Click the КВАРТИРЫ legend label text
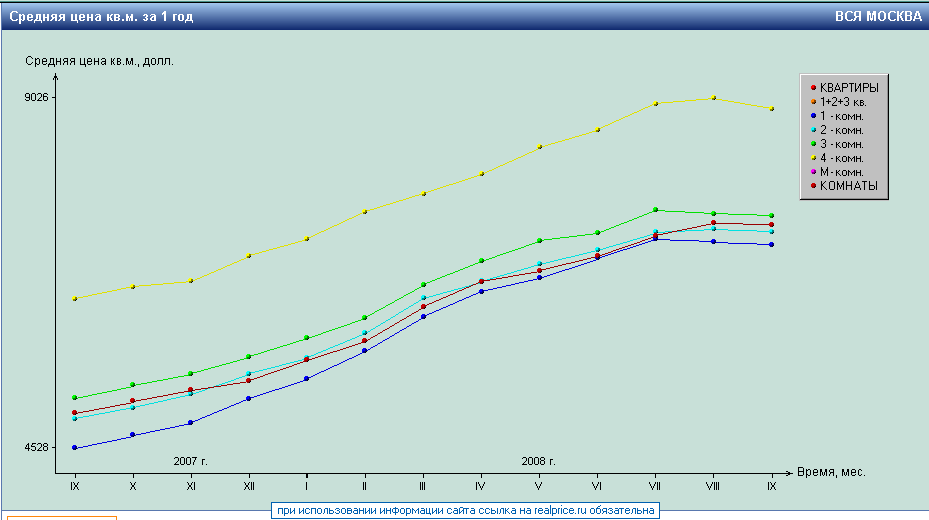Image resolution: width=929 pixels, height=520 pixels. pyautogui.click(x=849, y=88)
